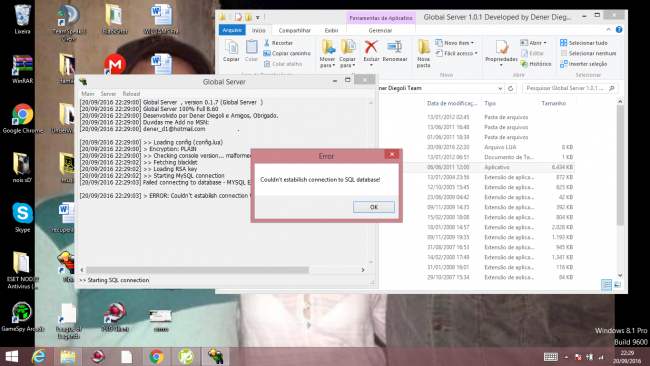This screenshot has height=366, width=650.
Task: Click the address bar refresh button
Action: click(x=511, y=88)
